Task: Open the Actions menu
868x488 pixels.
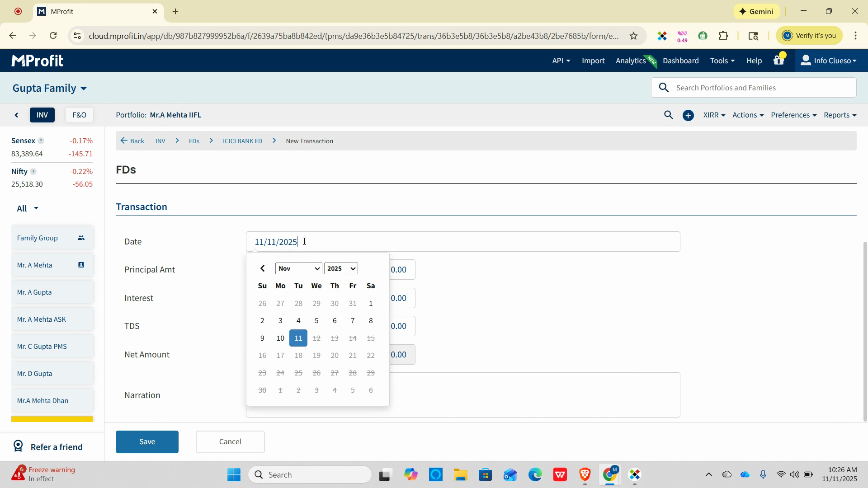Action: 747,115
